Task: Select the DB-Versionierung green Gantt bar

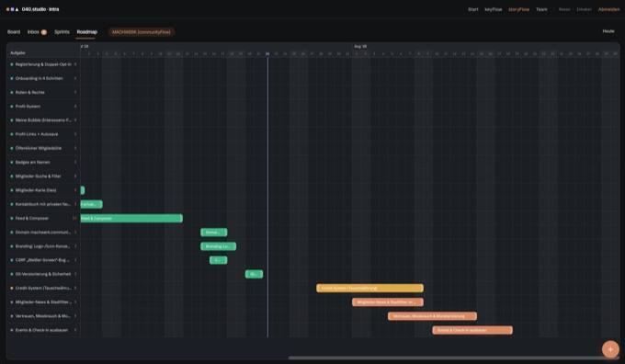Action: [x=254, y=274]
